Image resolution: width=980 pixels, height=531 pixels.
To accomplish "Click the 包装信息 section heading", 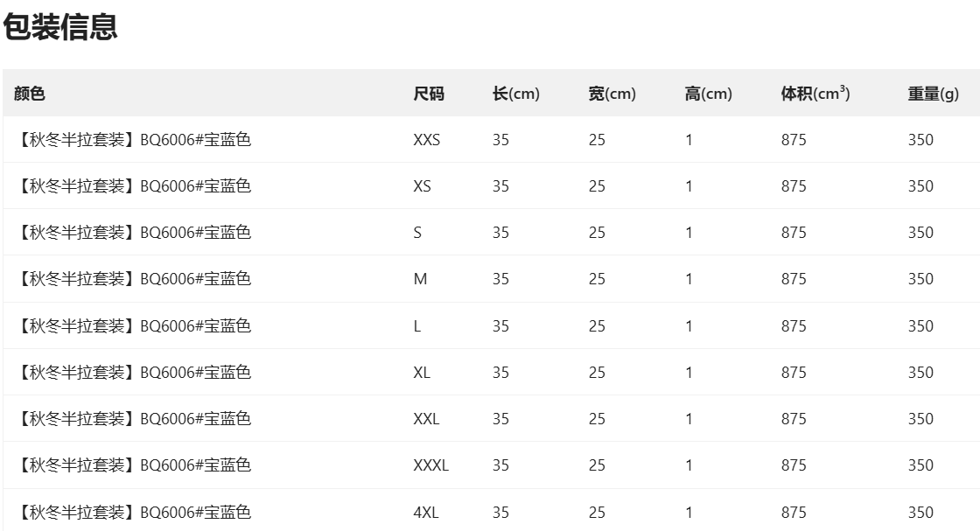I will coord(60,28).
